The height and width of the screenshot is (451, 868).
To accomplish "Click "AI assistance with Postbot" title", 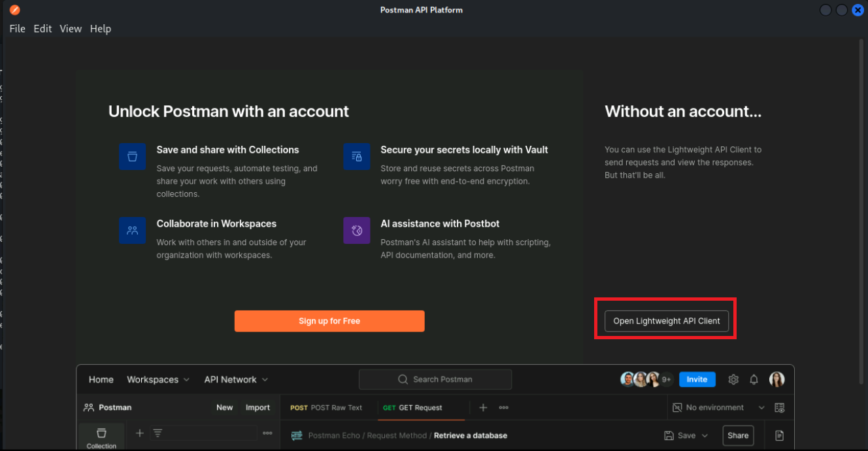I will coord(440,224).
